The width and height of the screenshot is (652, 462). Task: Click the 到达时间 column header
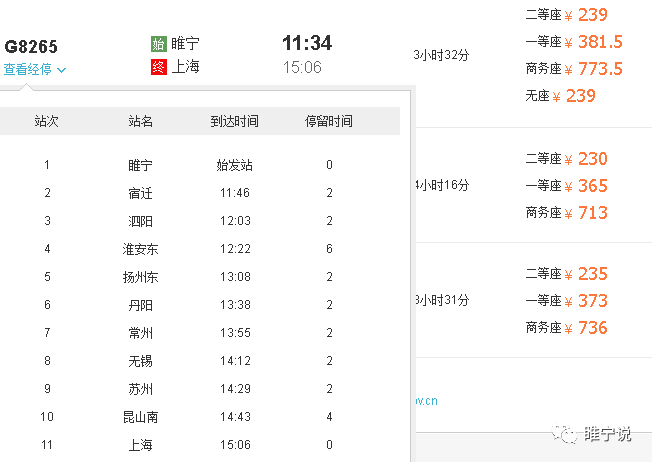(x=235, y=121)
